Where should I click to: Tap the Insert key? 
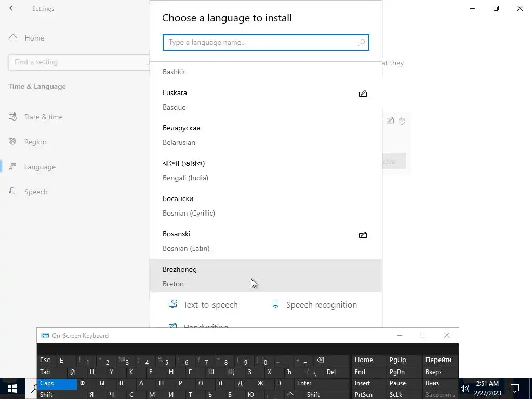coord(368,383)
